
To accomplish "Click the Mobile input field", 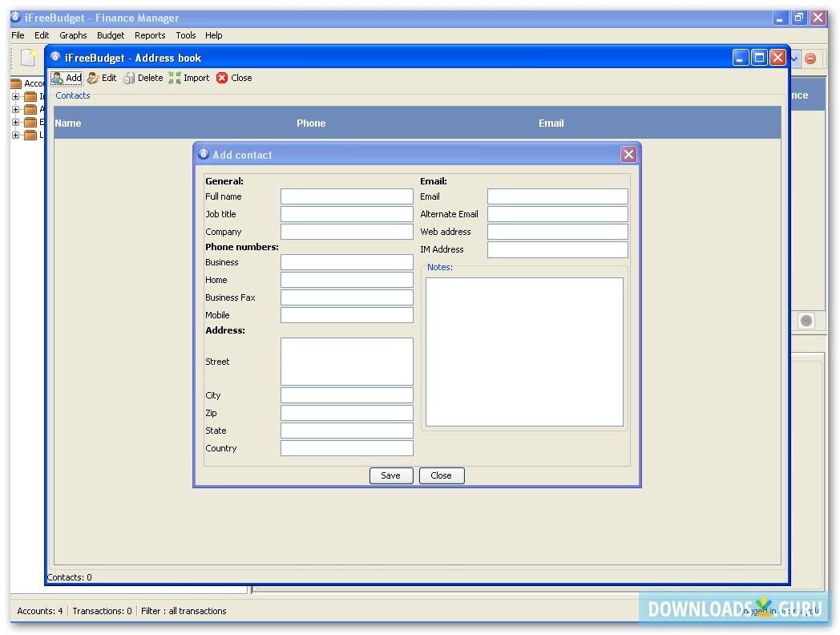I will pyautogui.click(x=346, y=316).
